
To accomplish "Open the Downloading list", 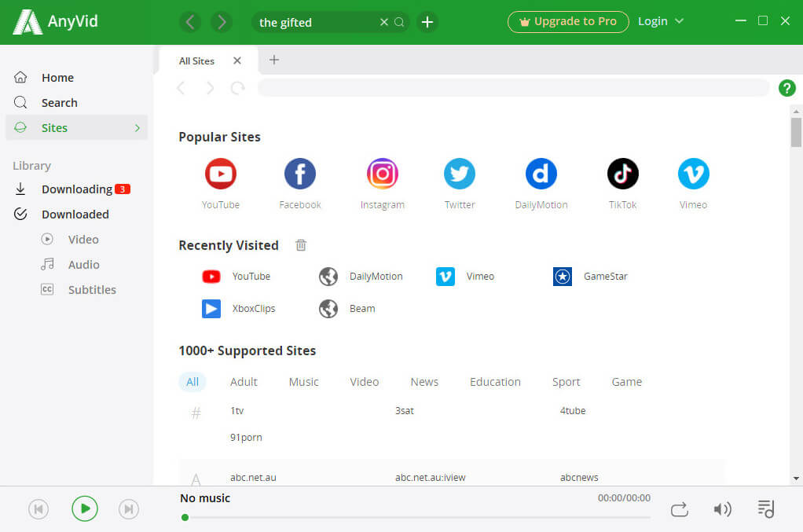I will (x=77, y=189).
